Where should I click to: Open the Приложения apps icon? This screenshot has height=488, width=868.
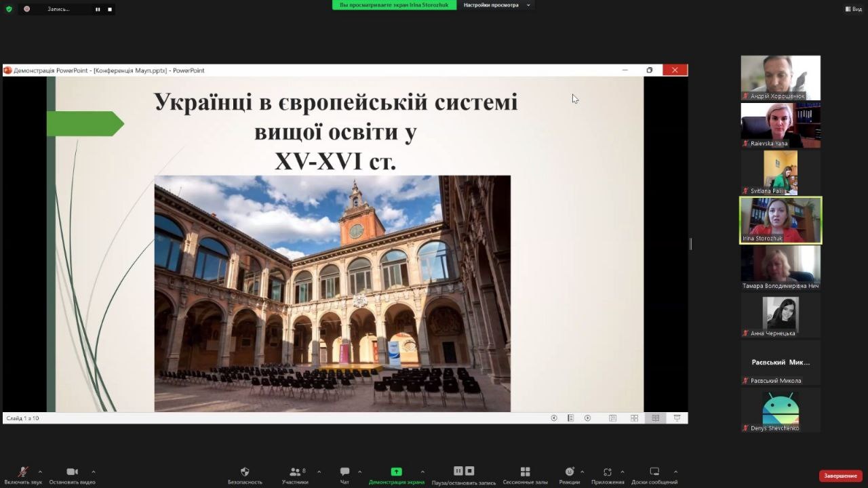click(x=607, y=472)
